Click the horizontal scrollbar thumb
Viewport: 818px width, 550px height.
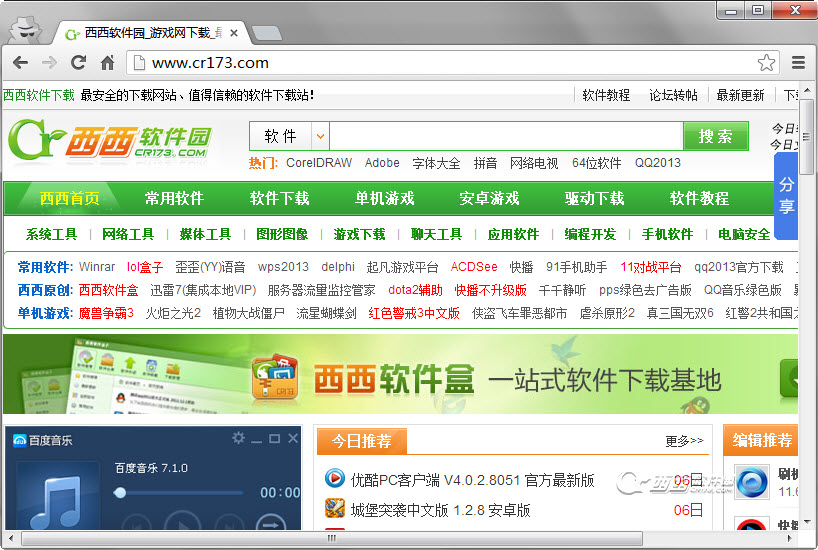(x=332, y=537)
